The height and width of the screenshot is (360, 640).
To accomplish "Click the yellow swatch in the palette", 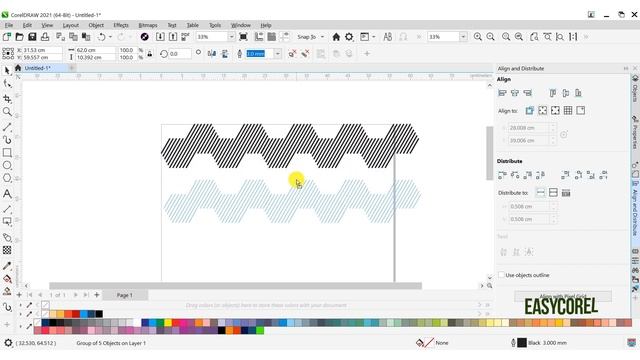I will pos(168,323).
